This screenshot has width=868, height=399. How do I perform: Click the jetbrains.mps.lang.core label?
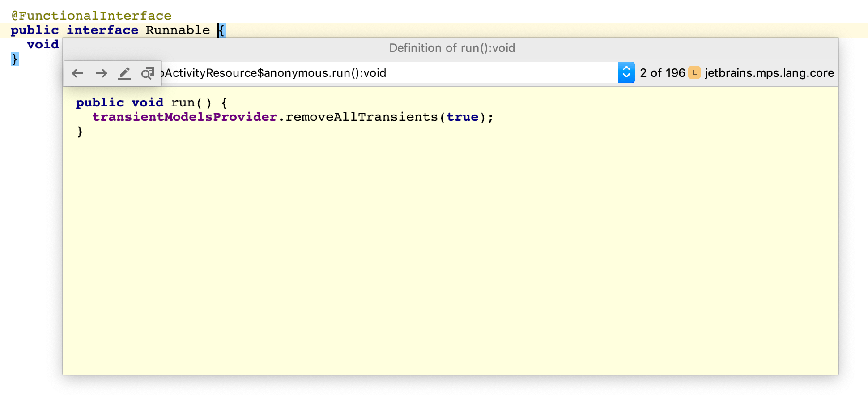tap(769, 73)
